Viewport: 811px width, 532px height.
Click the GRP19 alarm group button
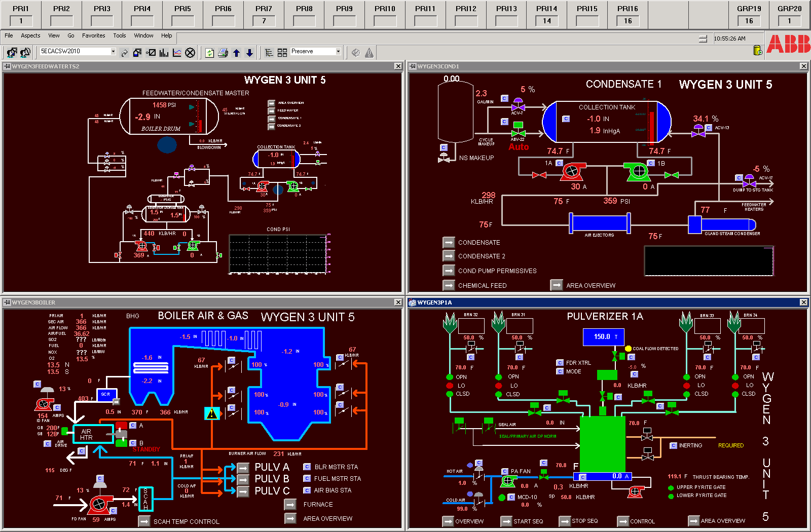click(x=749, y=15)
